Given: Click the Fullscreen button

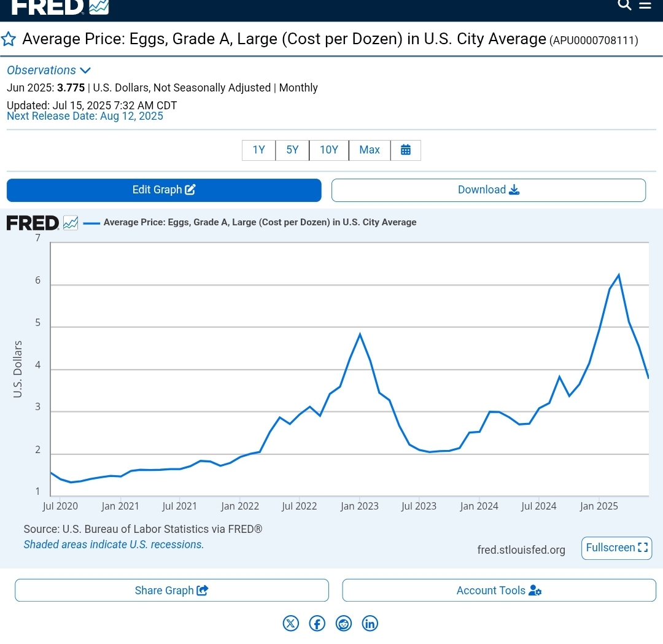Looking at the screenshot, I should [x=616, y=548].
